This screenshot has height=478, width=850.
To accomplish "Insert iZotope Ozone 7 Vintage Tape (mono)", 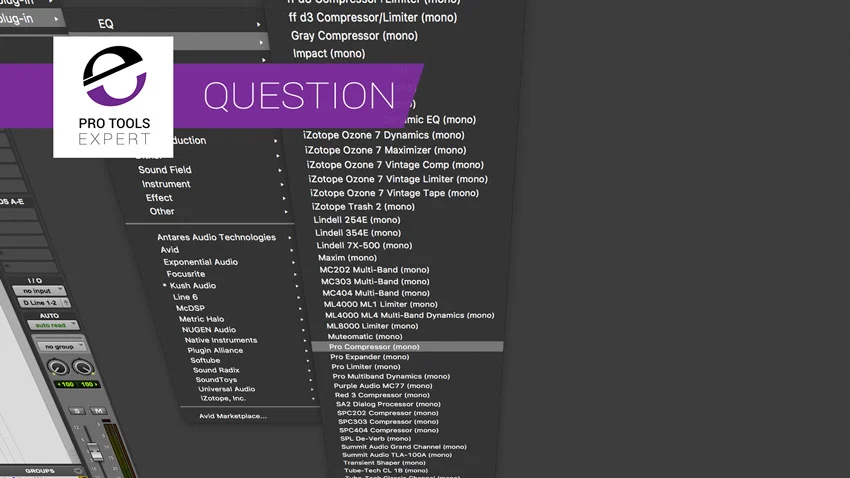I will click(394, 193).
